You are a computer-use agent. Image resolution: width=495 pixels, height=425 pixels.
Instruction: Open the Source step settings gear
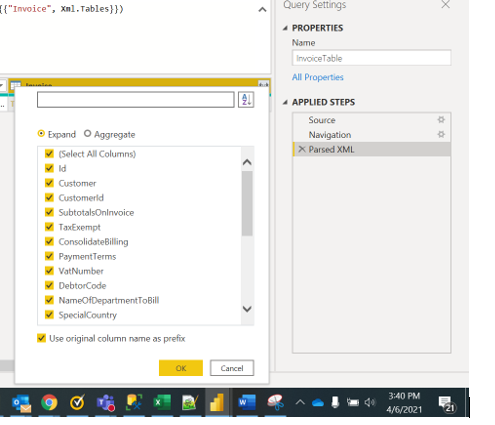click(x=441, y=120)
